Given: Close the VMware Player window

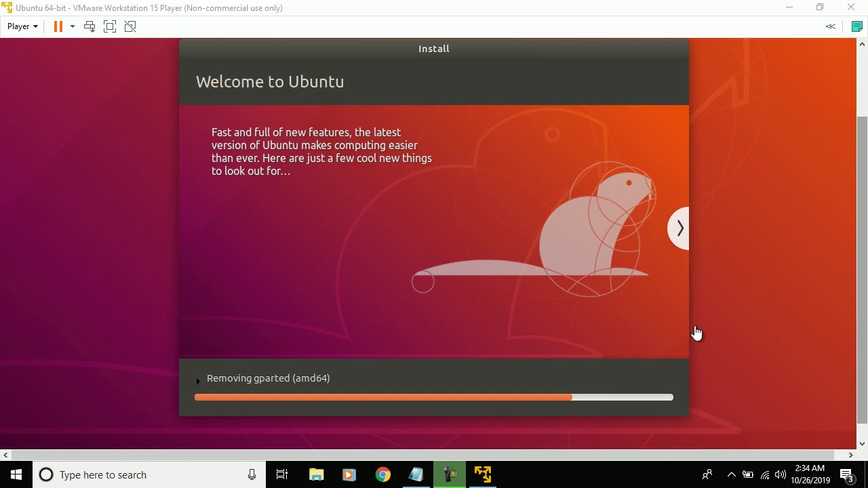Looking at the screenshot, I should point(851,7).
